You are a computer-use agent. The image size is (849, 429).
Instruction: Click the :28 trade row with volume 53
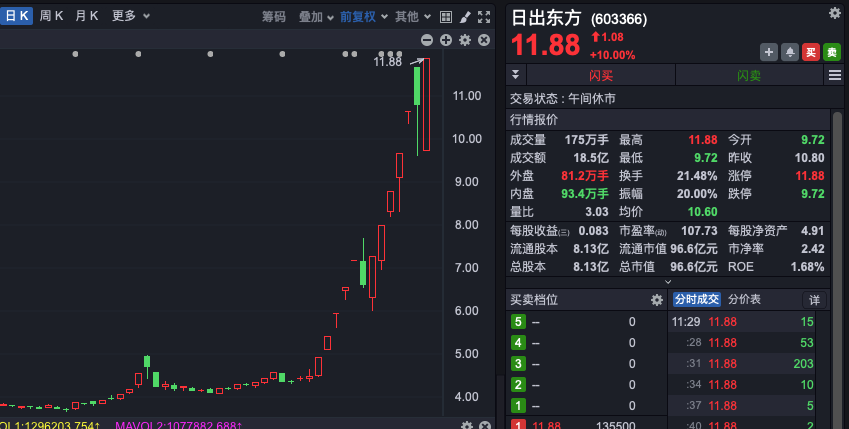click(x=742, y=343)
